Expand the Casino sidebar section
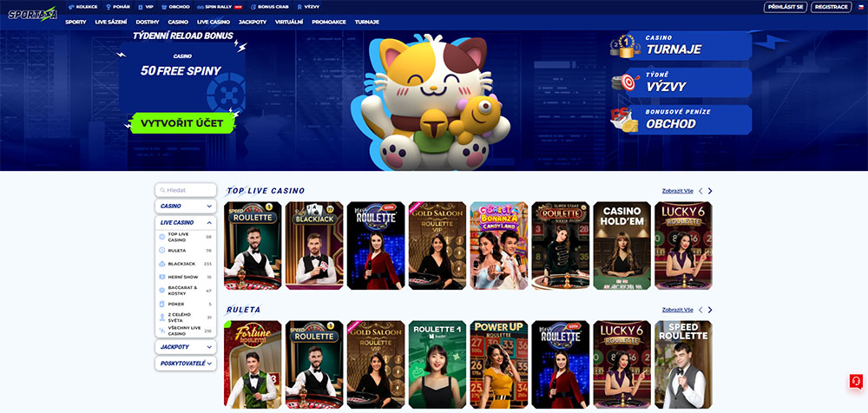868x413 pixels. (186, 206)
